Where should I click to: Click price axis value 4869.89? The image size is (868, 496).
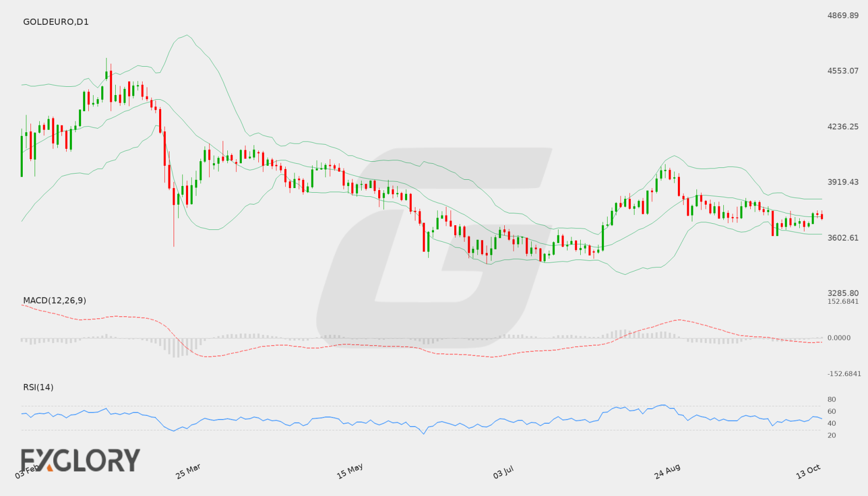click(843, 16)
